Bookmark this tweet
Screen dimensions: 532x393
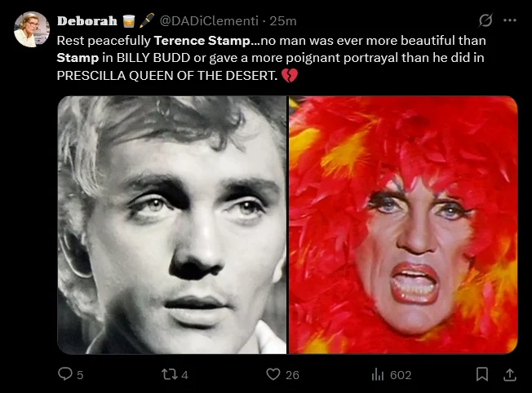click(482, 374)
